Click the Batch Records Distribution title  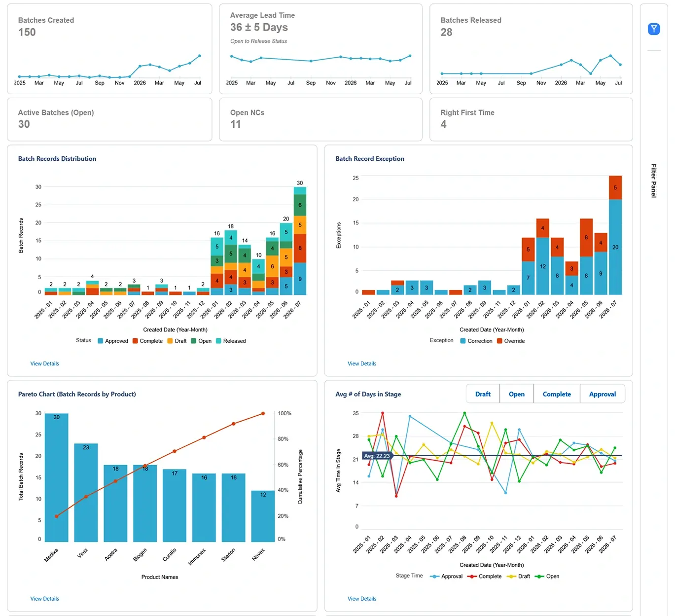click(x=57, y=159)
